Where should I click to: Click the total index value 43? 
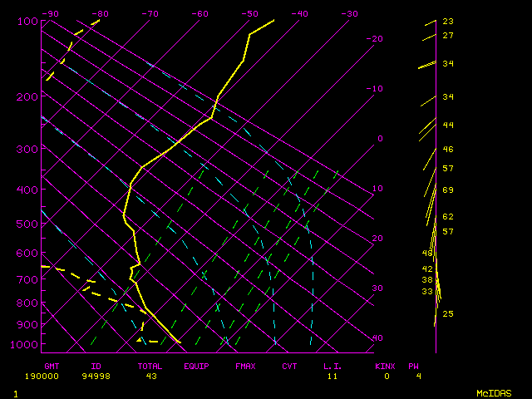152,377
